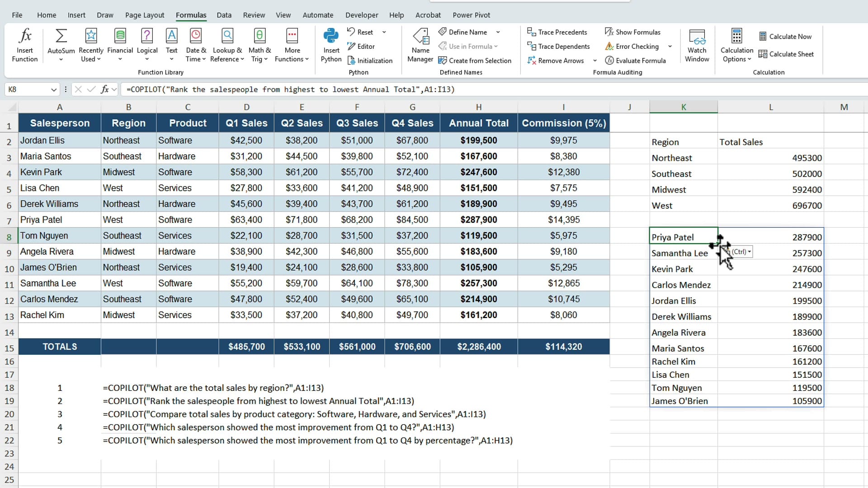This screenshot has width=868, height=488.
Task: Select row 15 header
Action: point(9,348)
